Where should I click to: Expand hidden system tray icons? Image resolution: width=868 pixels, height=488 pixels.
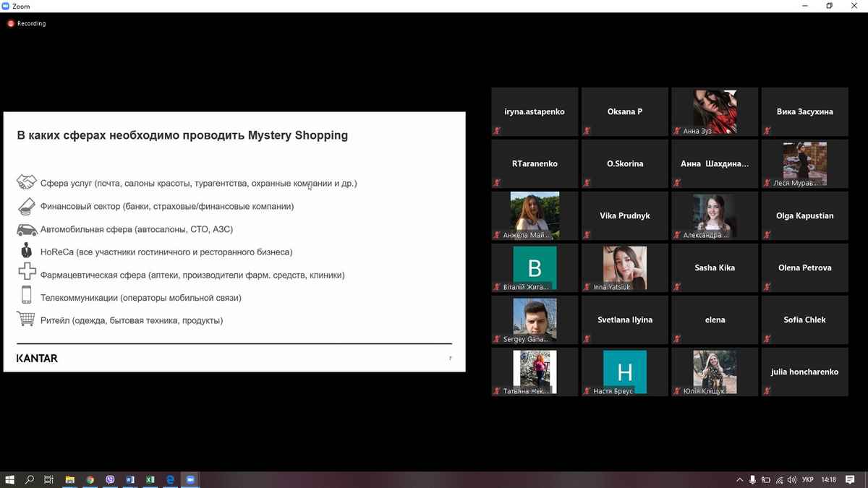coord(739,479)
